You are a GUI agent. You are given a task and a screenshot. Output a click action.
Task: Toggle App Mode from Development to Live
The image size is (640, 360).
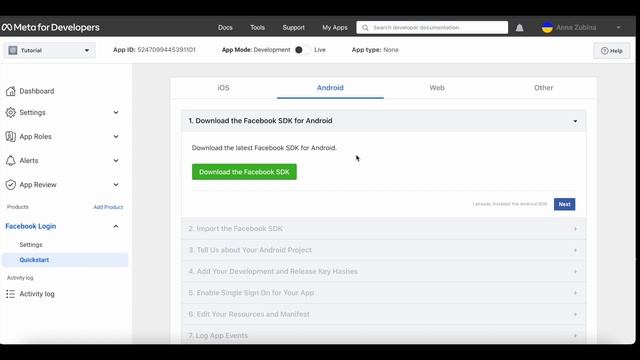tap(302, 50)
